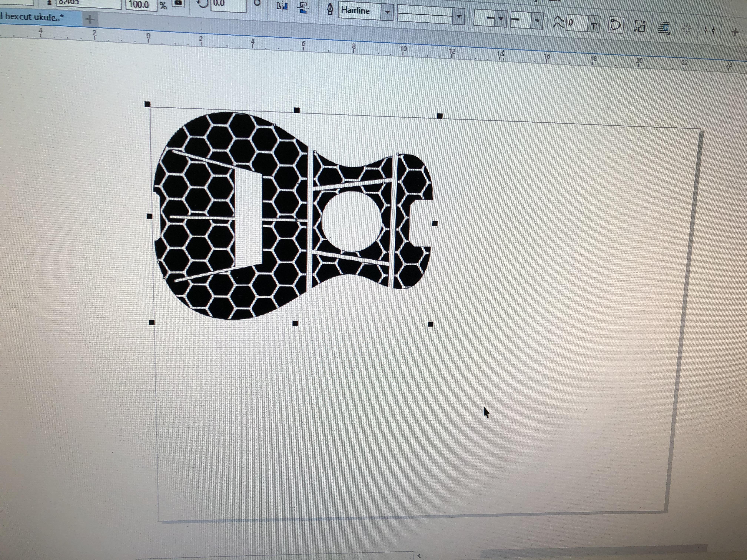Open the start arrowhead dropdown
The width and height of the screenshot is (747, 560).
501,19
